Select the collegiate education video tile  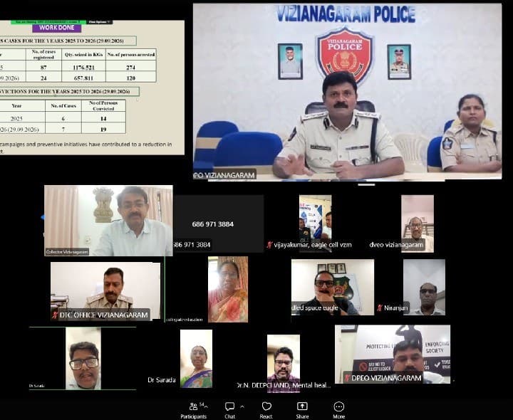coord(228,289)
